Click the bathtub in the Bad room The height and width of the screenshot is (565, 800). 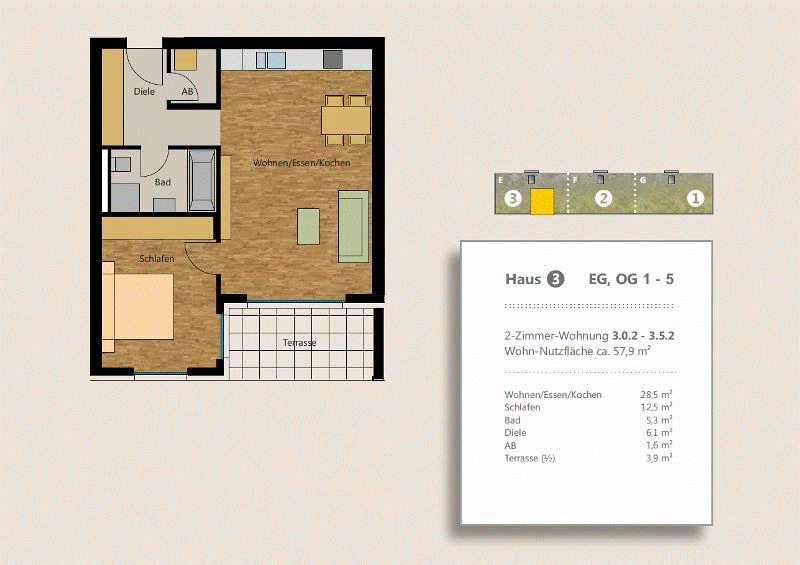(x=202, y=179)
